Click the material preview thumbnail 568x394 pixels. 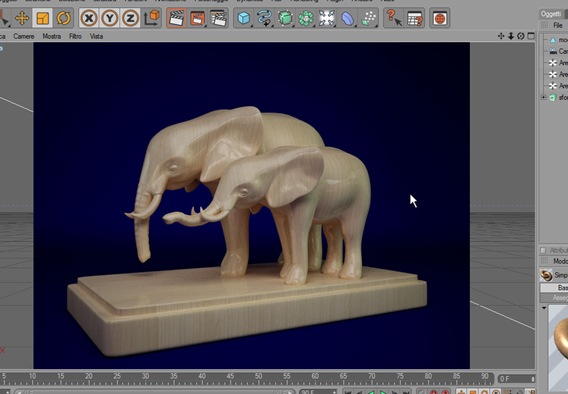pos(558,348)
